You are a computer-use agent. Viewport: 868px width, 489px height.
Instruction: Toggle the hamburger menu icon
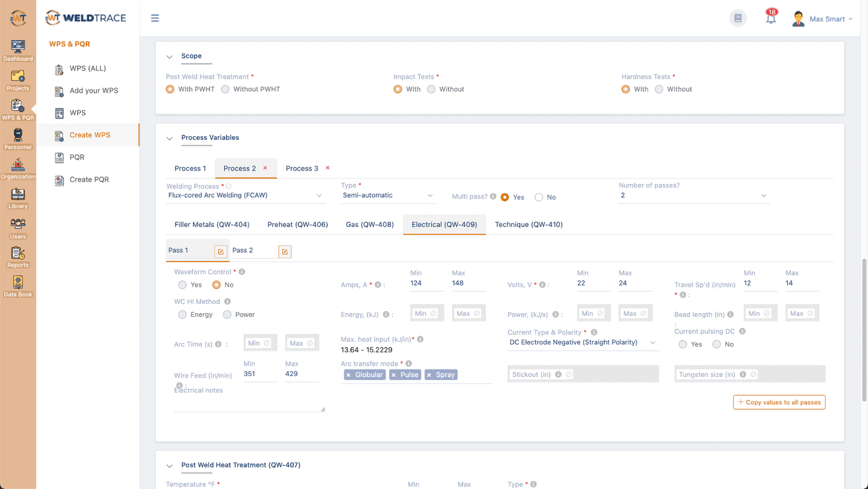click(155, 18)
